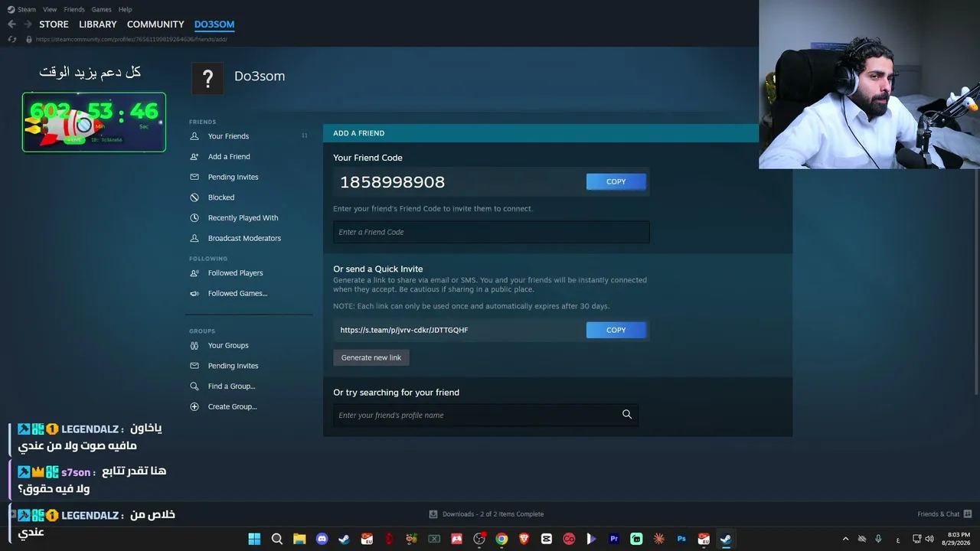Open Followed Players page
The width and height of the screenshot is (980, 551).
coord(236,273)
